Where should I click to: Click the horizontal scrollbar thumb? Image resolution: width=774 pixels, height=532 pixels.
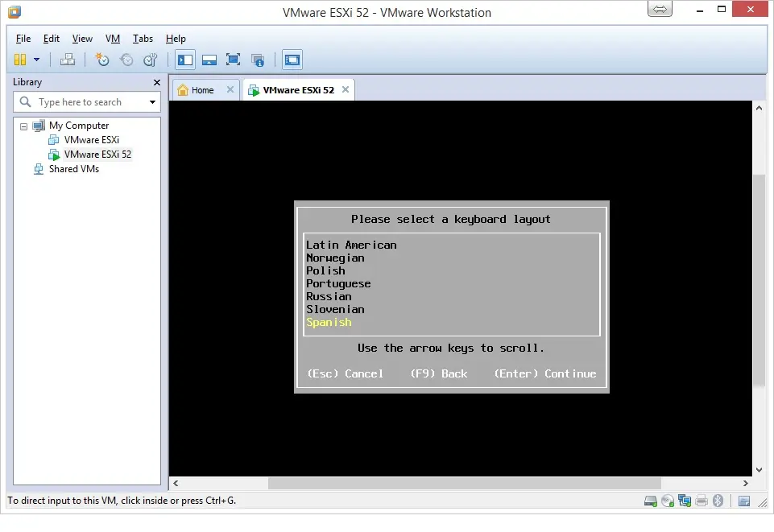pos(464,483)
